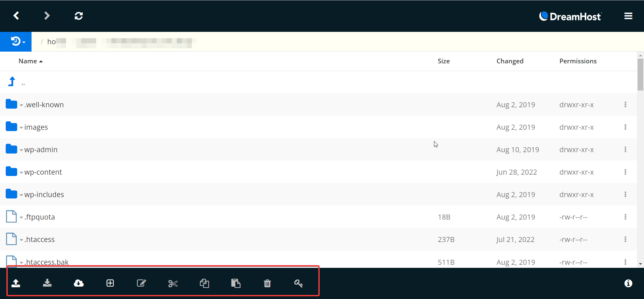The width and height of the screenshot is (644, 299).
Task: Refresh the file listing
Action: 78,16
